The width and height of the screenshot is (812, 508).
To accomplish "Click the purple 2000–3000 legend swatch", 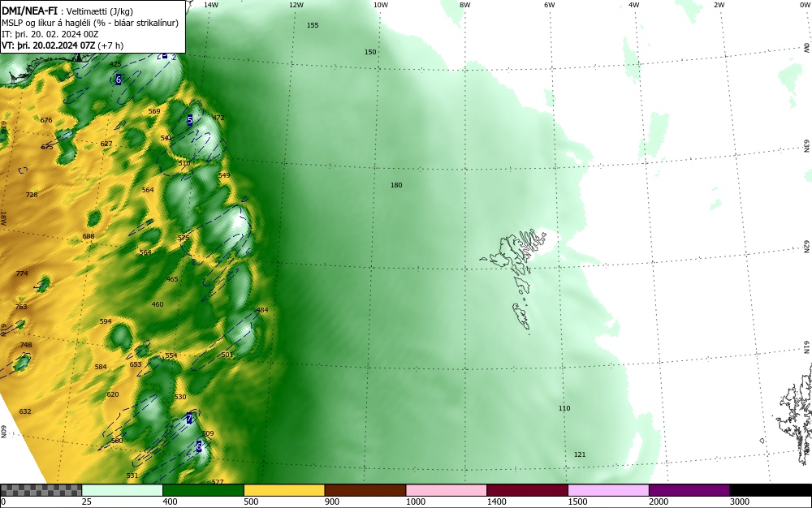I will click(689, 490).
